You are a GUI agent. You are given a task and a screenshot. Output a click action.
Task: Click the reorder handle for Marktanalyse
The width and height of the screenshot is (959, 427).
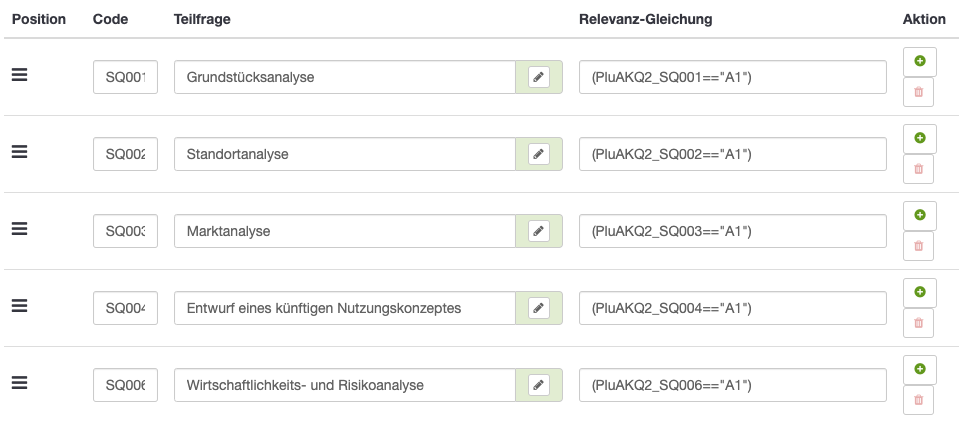point(19,229)
